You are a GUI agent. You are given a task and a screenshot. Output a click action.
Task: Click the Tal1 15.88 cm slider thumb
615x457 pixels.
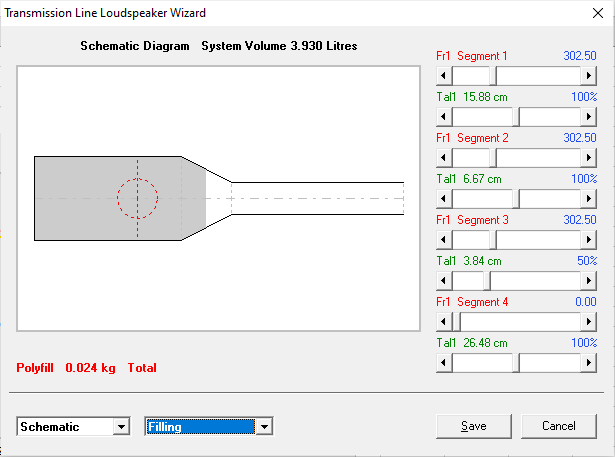coord(516,117)
